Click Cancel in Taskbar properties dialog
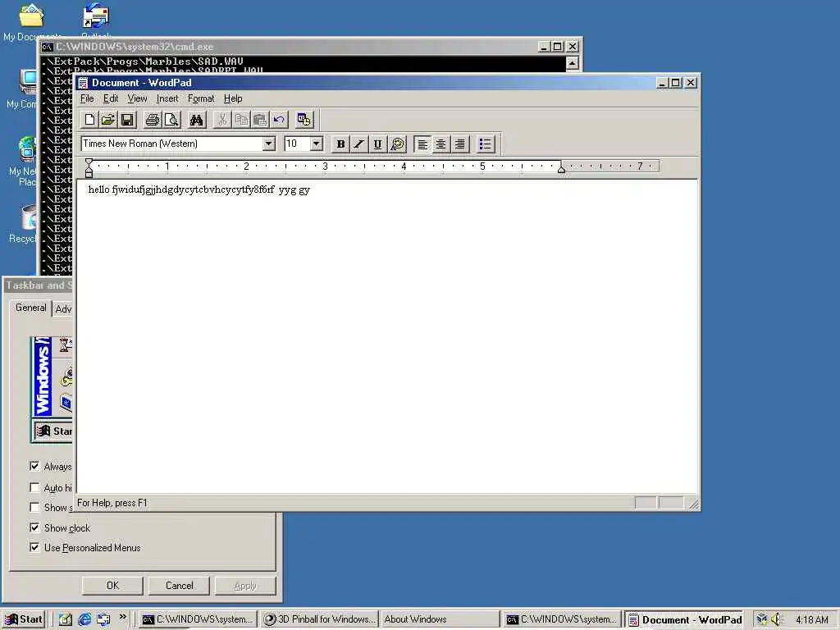The width and height of the screenshot is (840, 630). 179,586
